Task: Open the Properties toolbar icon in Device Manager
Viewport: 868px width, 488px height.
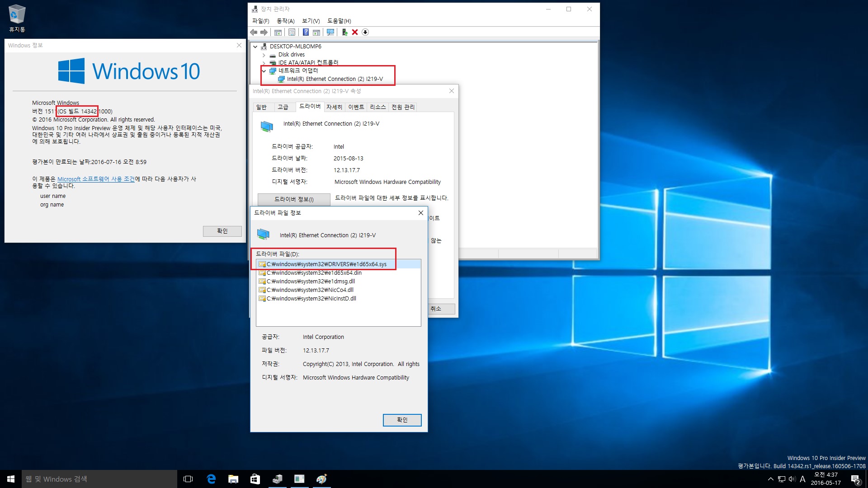Action: point(292,32)
